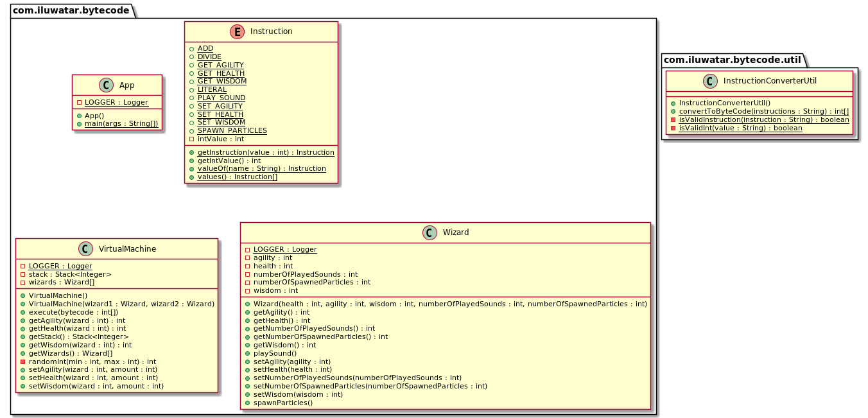This screenshot has width=868, height=418.
Task: Click the convertToByteCode method entry
Action: tap(763, 112)
